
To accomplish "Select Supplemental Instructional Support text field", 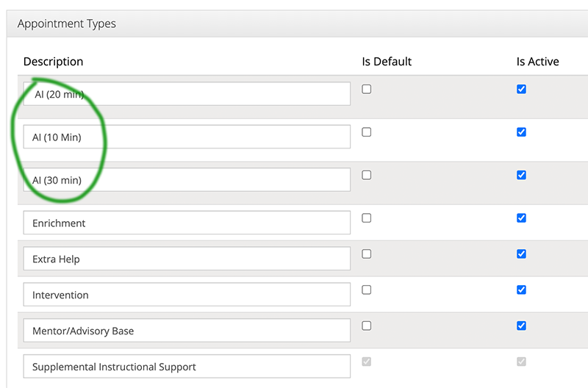I will click(187, 366).
